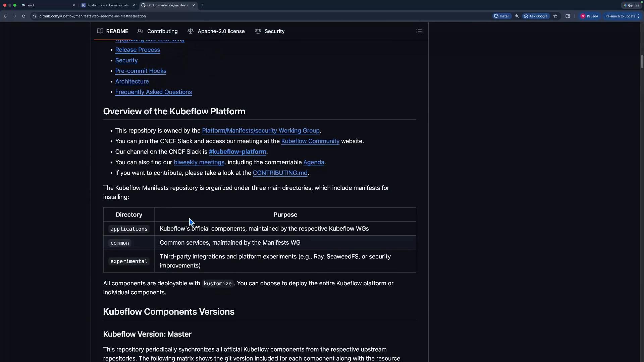
Task: Click the Purpose column header
Action: coord(285,215)
